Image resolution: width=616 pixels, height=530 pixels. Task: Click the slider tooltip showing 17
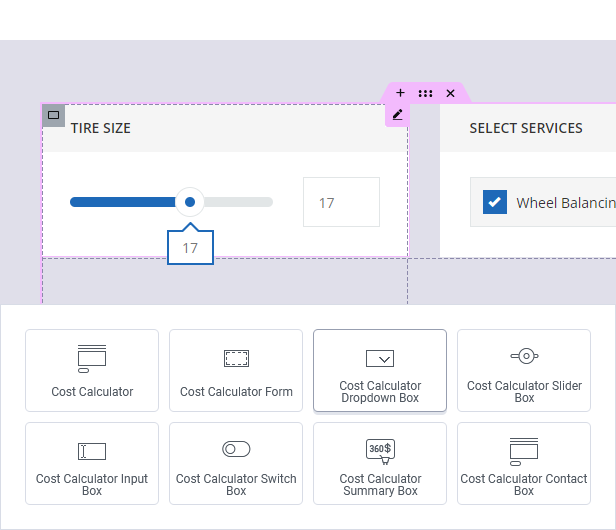pyautogui.click(x=190, y=247)
